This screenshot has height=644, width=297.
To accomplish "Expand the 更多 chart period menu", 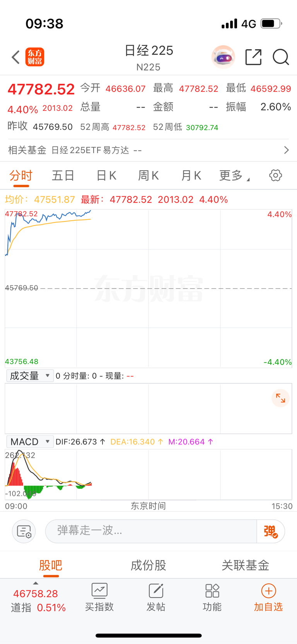I will tap(234, 175).
